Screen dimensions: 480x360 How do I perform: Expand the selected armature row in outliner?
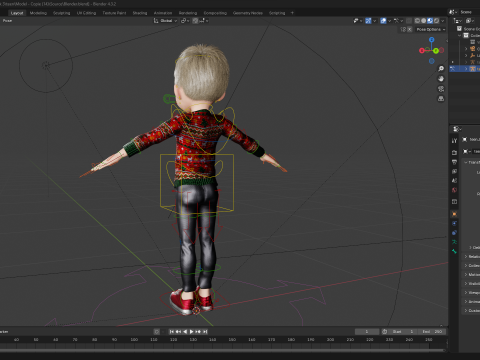(466, 69)
